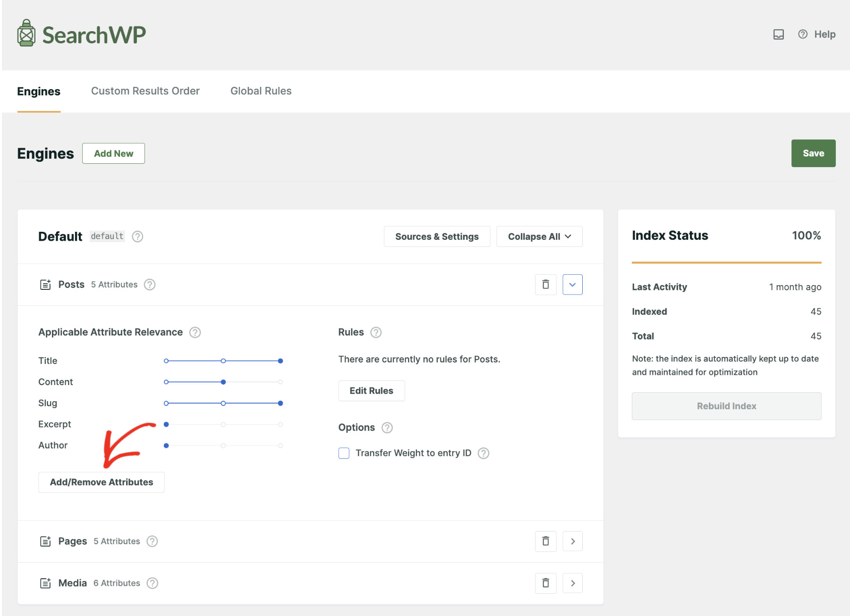
Task: Click the '6 Attributes' label beside Media
Action: pyautogui.click(x=117, y=583)
